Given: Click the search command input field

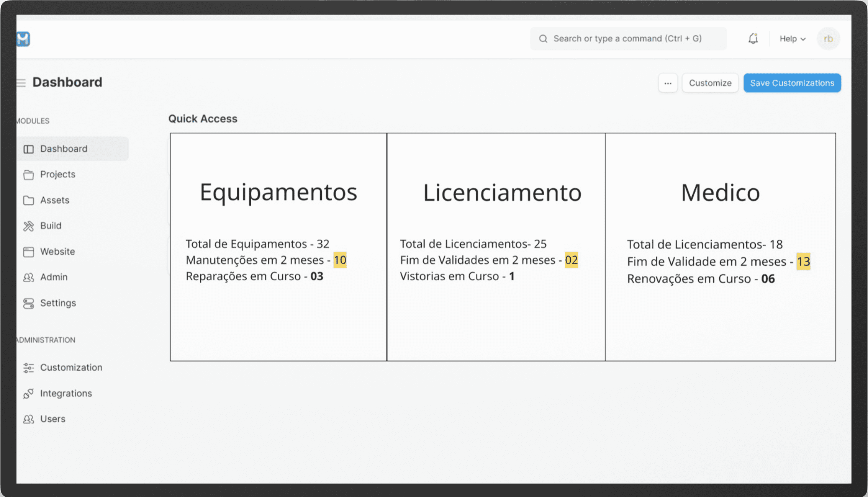Looking at the screenshot, I should 628,39.
